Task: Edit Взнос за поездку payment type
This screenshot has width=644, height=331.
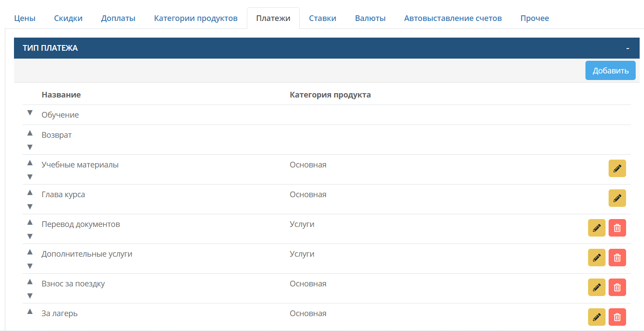Action: pyautogui.click(x=596, y=287)
